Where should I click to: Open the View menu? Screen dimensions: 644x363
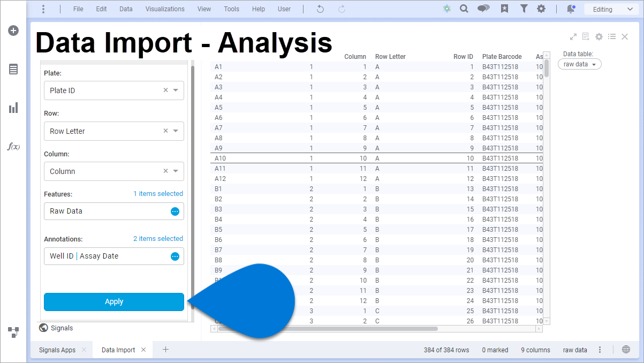pyautogui.click(x=204, y=9)
